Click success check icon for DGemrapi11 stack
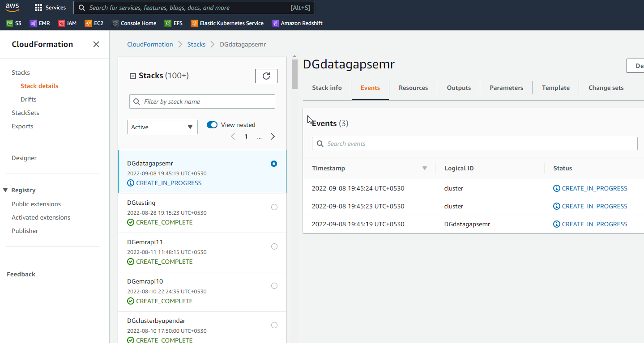The height and width of the screenshot is (343, 644). coord(131,262)
